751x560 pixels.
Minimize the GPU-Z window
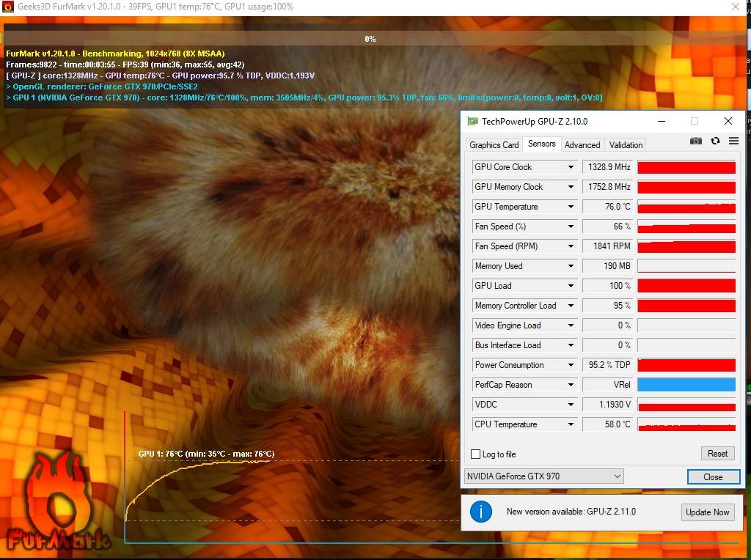(662, 121)
